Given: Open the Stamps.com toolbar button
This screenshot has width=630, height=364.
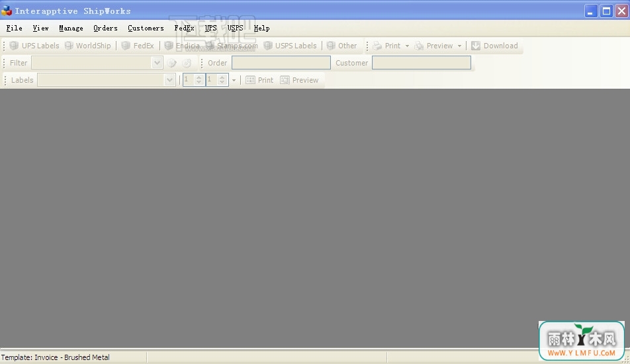Looking at the screenshot, I should point(232,46).
